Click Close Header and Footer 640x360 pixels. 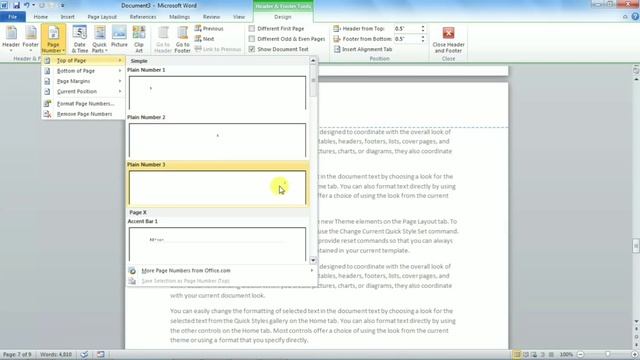coord(448,39)
